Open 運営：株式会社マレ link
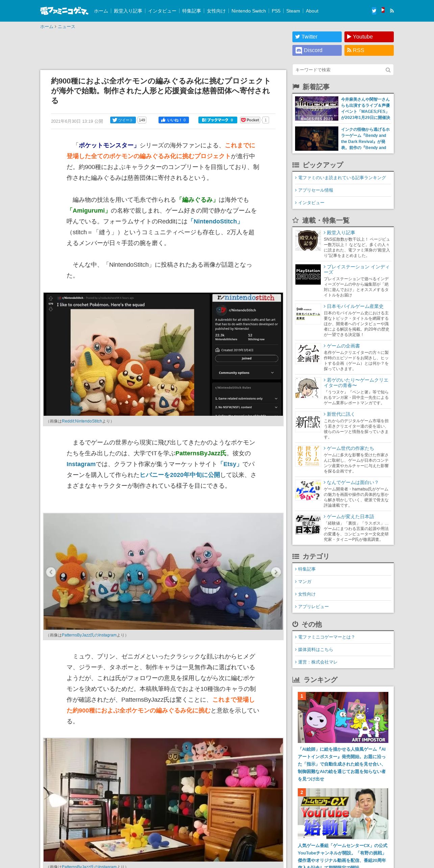 (x=317, y=662)
